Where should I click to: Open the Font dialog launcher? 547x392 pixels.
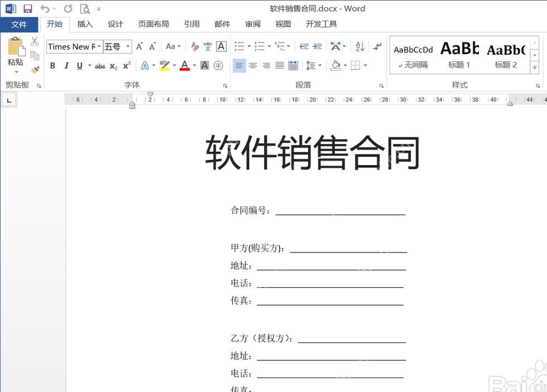[225, 86]
